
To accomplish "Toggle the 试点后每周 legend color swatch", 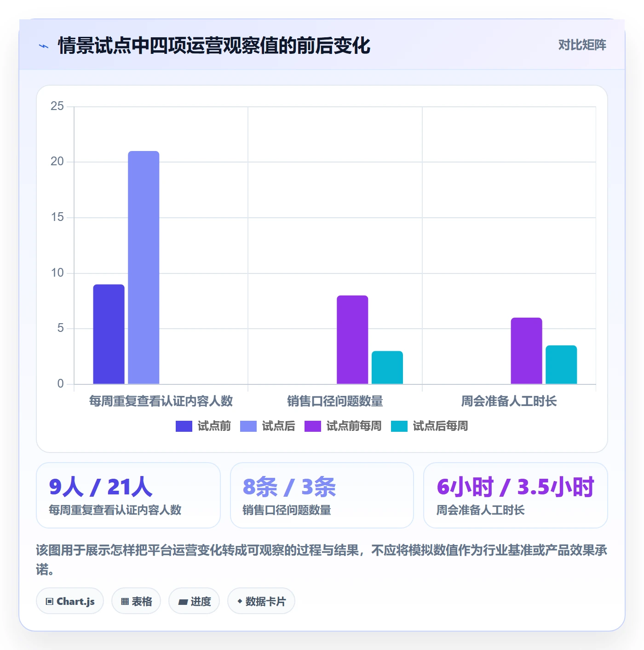I will tap(399, 426).
